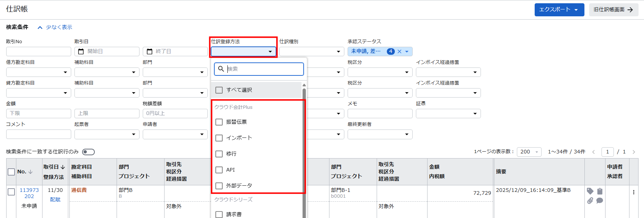644x218 pixels.
Task: Click the 取引No input field
Action: (39, 52)
